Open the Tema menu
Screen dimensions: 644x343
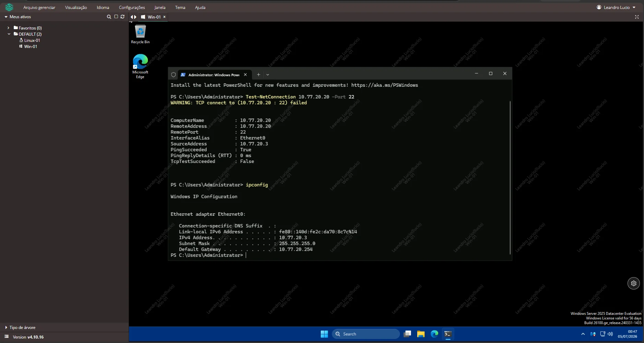180,7
